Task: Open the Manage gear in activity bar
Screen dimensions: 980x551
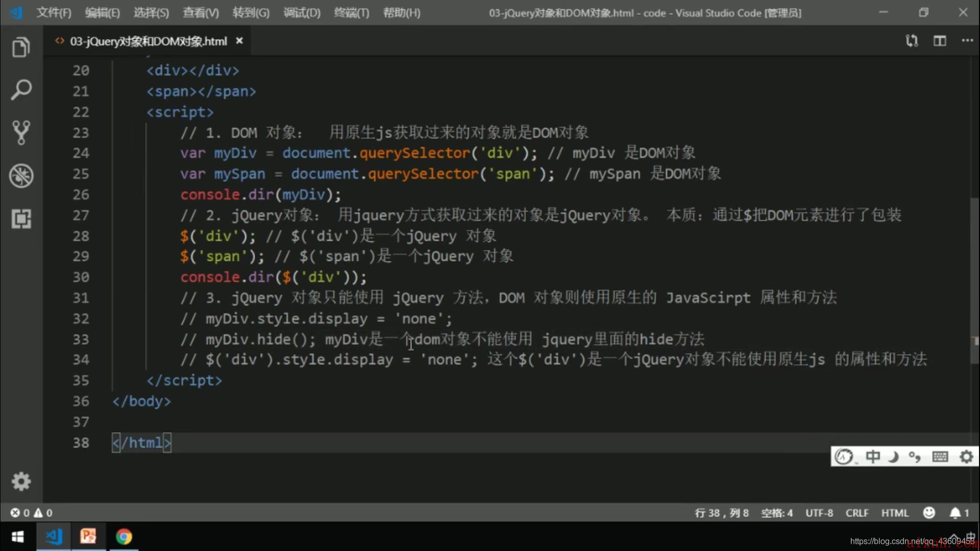Action: coord(21,481)
